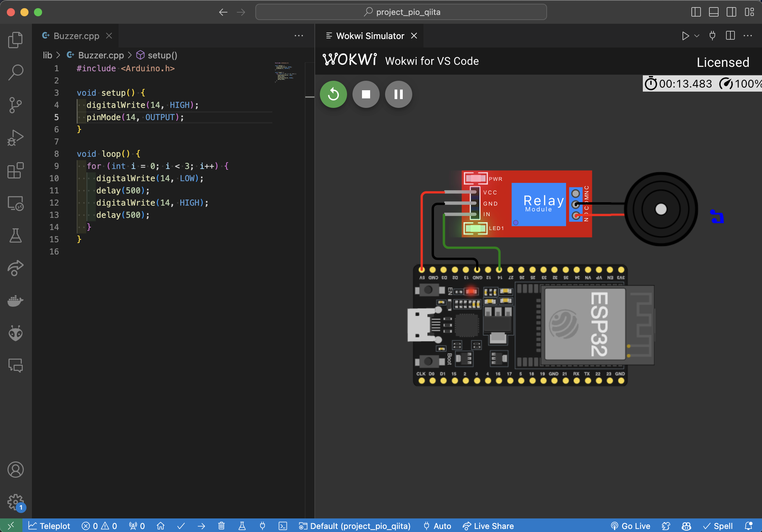
Task: Open Remote Explorer icon in activity bar
Action: (x=16, y=203)
